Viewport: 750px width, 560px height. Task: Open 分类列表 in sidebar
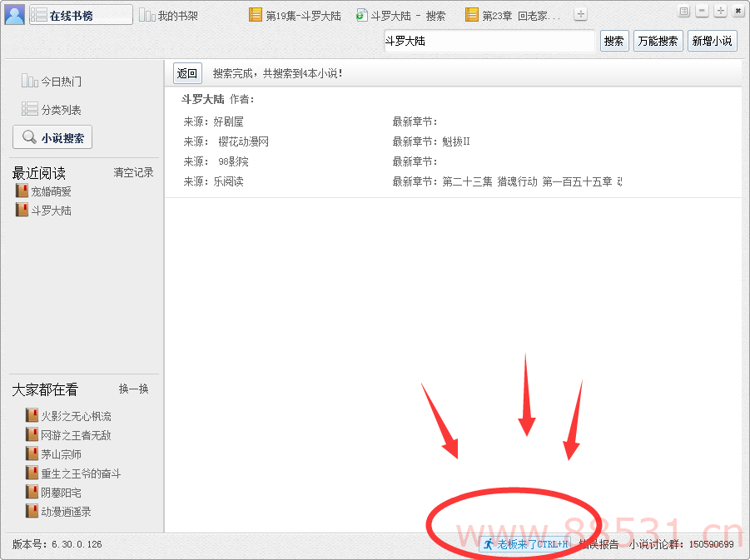pos(51,110)
